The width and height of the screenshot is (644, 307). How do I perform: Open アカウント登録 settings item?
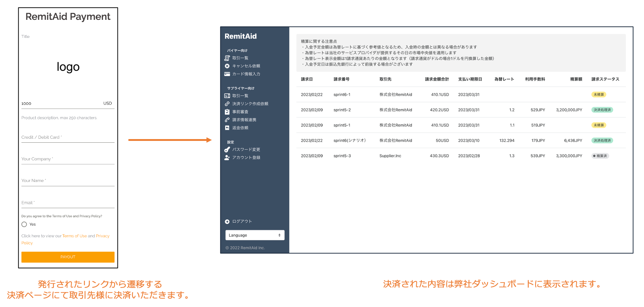[x=246, y=157]
